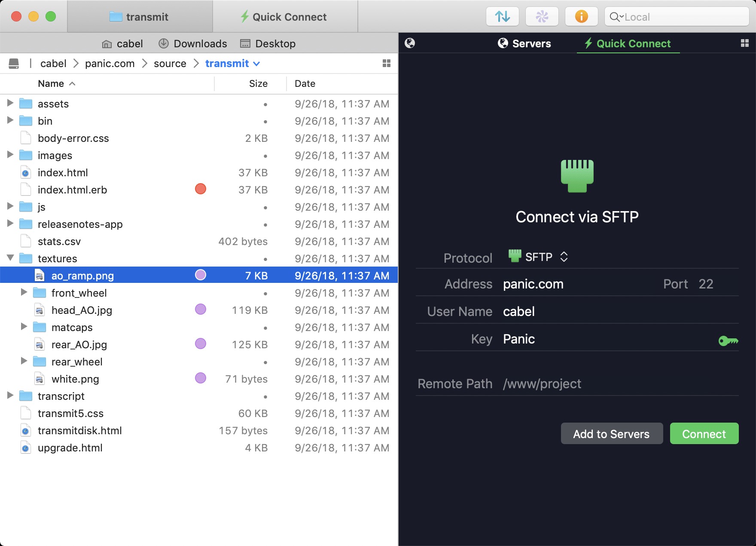Click the transfer arrows icon in the toolbar

pos(502,16)
